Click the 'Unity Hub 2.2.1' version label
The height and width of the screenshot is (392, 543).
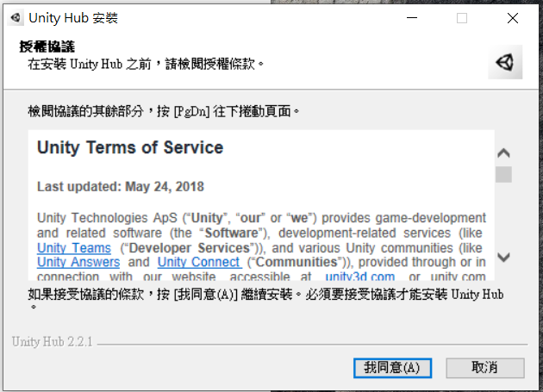click(x=53, y=342)
